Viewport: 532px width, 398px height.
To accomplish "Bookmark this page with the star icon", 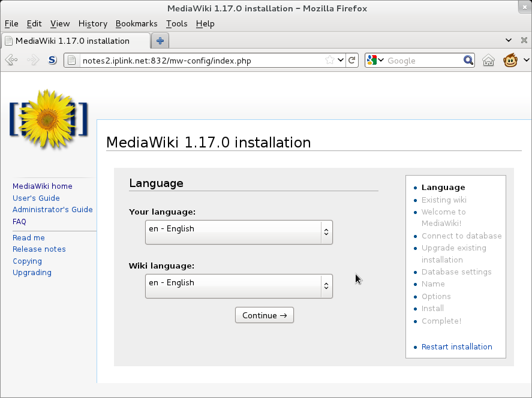I will click(329, 61).
